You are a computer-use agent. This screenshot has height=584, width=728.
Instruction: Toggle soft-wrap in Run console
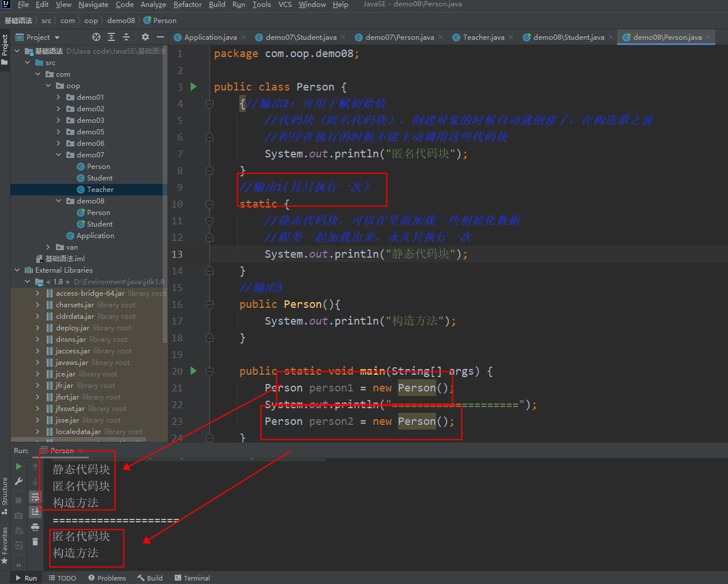35,497
